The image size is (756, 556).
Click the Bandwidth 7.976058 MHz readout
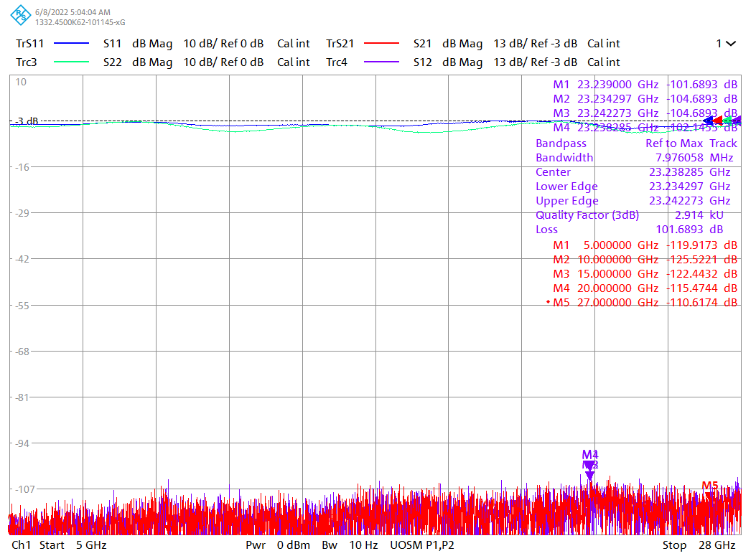coord(634,158)
